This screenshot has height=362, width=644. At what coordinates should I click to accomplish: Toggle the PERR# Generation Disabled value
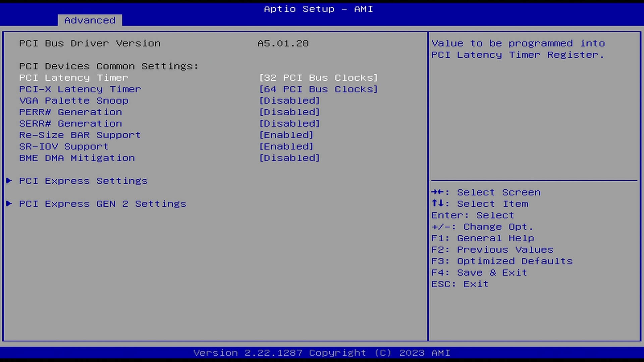(x=289, y=112)
